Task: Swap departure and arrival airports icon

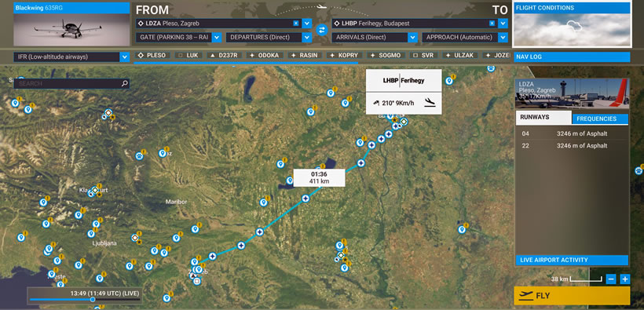Action: [322, 30]
